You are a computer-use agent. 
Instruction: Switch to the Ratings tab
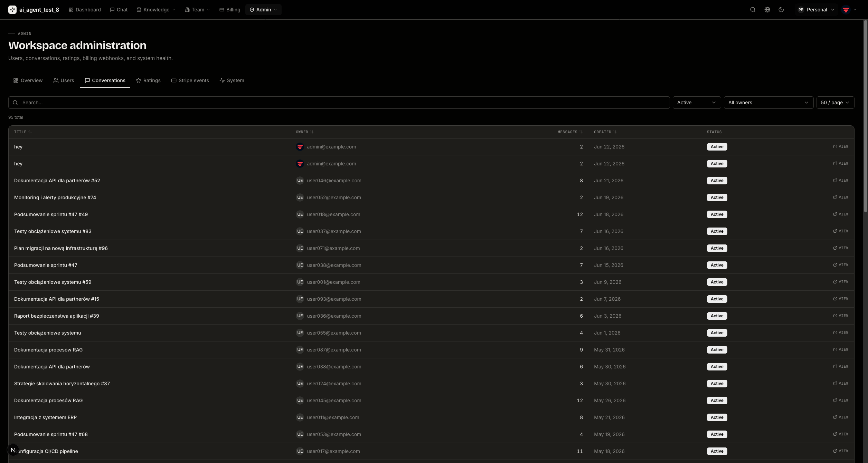pyautogui.click(x=148, y=80)
